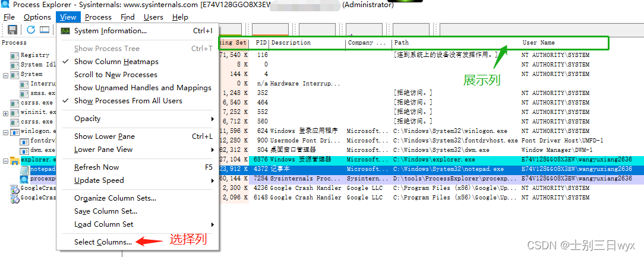Click the System Information graph icon in the View menu

[x=65, y=31]
